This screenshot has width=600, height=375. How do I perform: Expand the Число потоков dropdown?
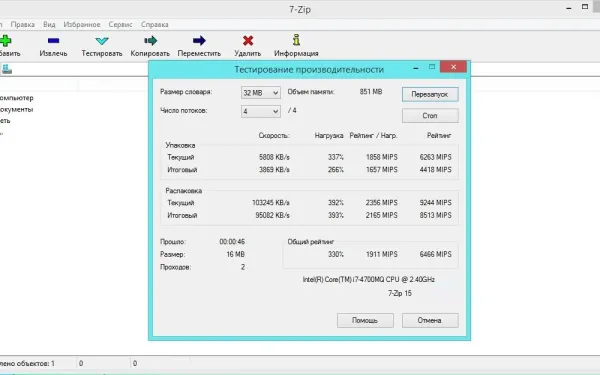point(261,111)
